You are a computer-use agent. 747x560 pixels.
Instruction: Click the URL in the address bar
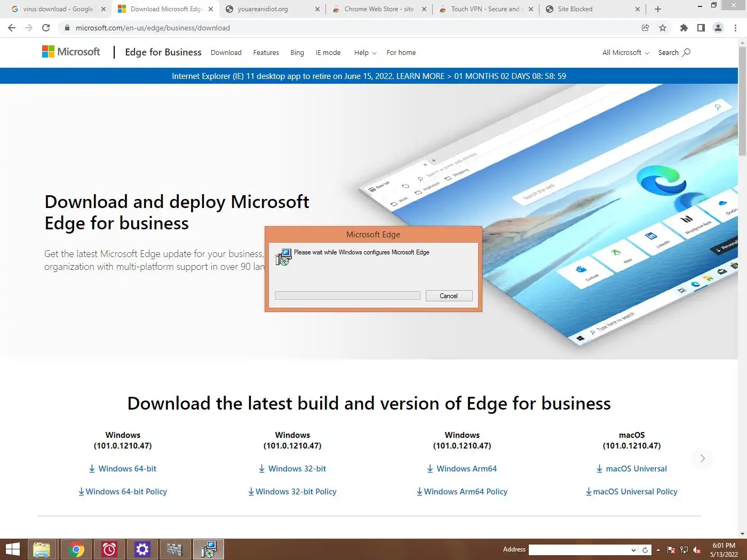click(153, 28)
